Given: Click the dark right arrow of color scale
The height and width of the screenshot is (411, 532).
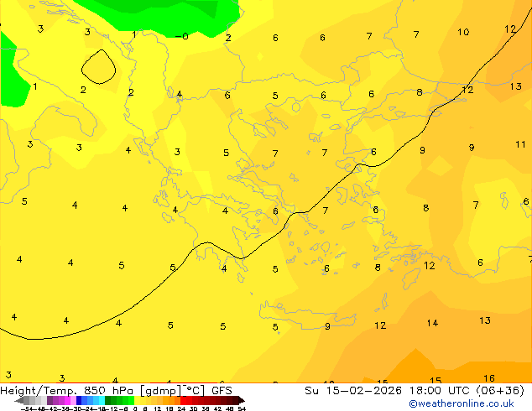Looking at the screenshot, I should pos(242,400).
